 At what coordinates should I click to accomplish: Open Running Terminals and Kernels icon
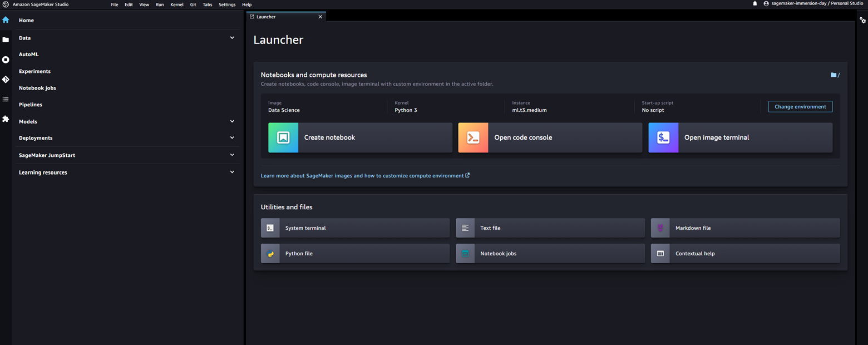tap(6, 60)
